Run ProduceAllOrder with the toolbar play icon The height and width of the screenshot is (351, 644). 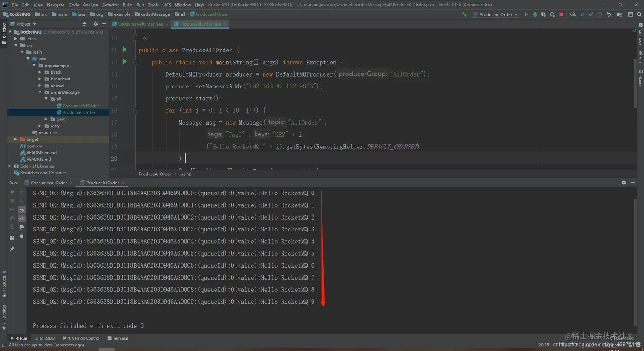[526, 14]
